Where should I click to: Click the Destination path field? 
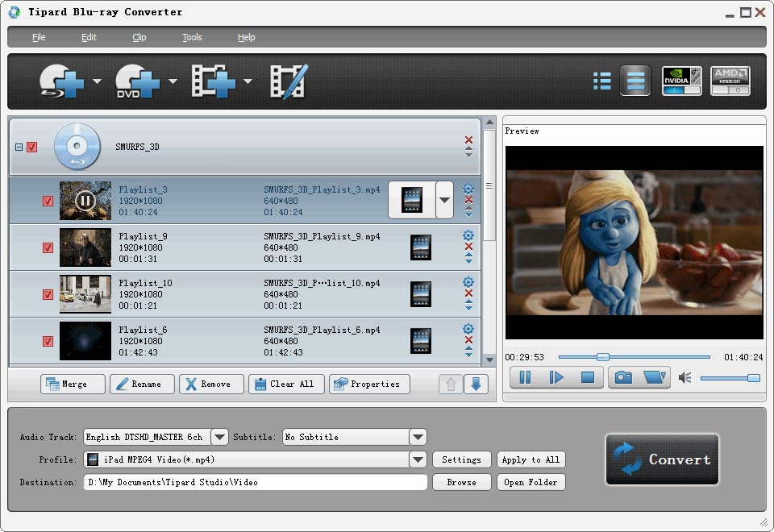pyautogui.click(x=256, y=482)
